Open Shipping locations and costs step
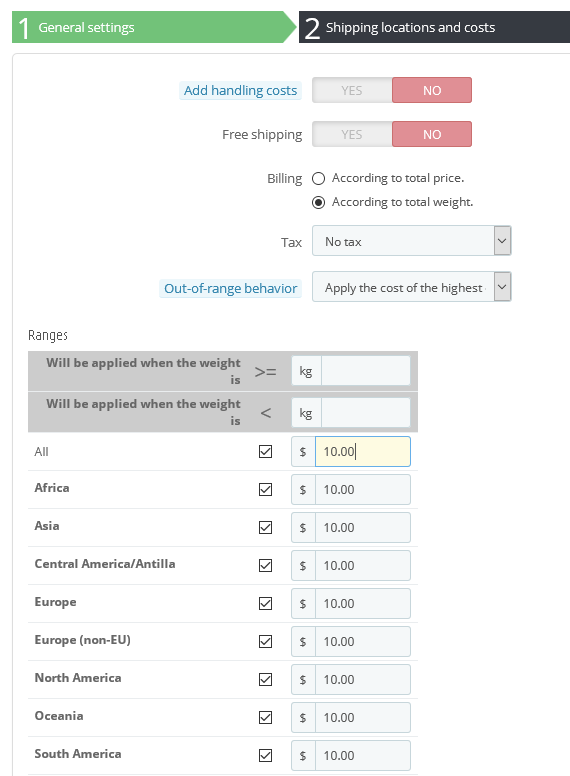The image size is (570, 776). coord(434,27)
